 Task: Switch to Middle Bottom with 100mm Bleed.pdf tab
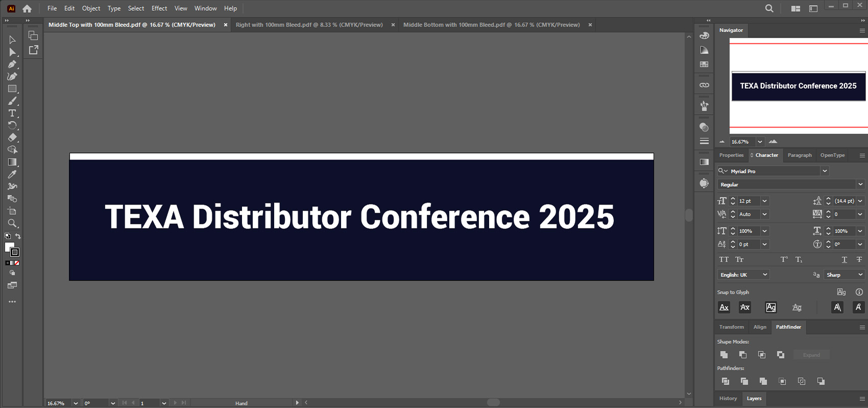coord(491,24)
